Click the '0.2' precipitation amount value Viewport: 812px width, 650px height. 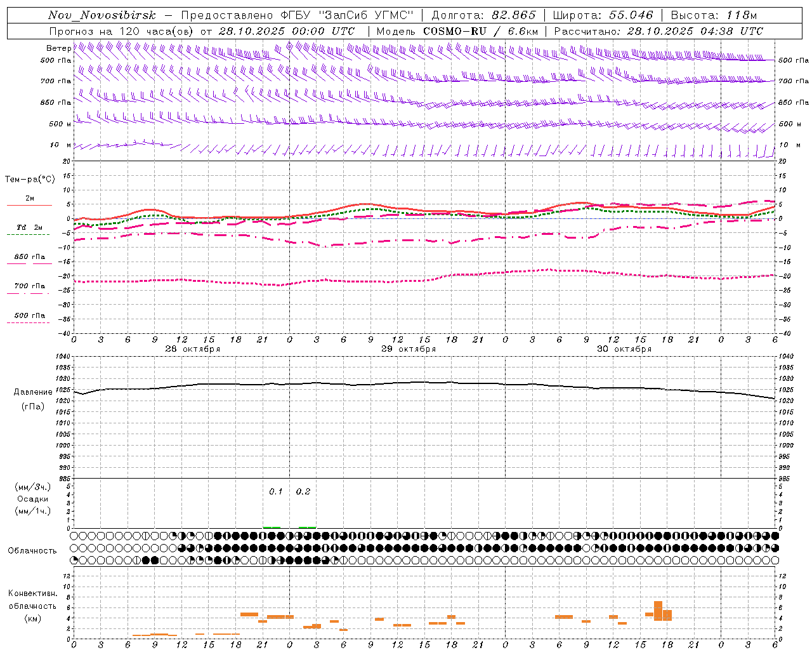click(303, 492)
